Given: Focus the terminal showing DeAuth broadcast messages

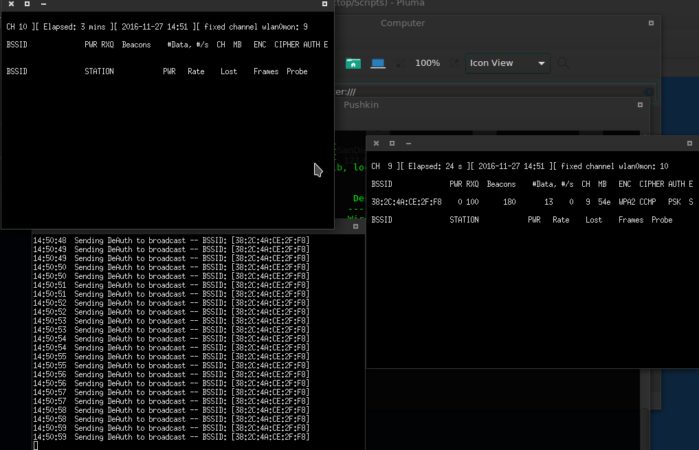Looking at the screenshot, I should click(180, 340).
